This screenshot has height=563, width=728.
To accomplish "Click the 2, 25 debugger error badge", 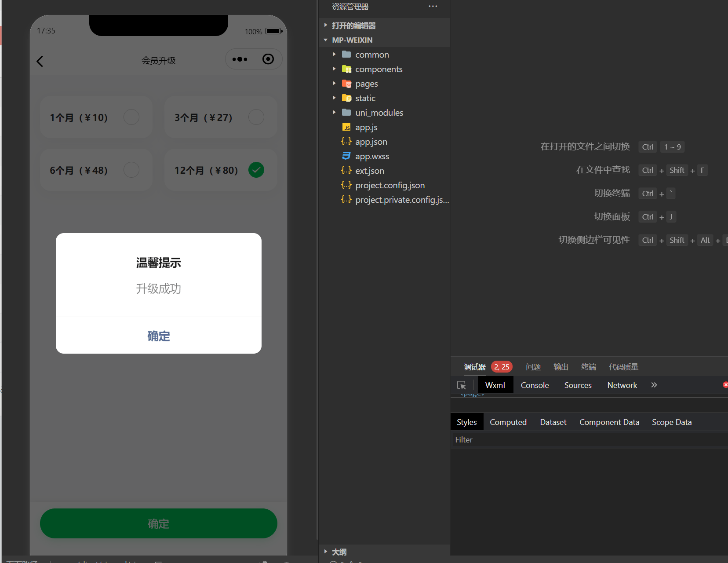I will click(x=502, y=367).
